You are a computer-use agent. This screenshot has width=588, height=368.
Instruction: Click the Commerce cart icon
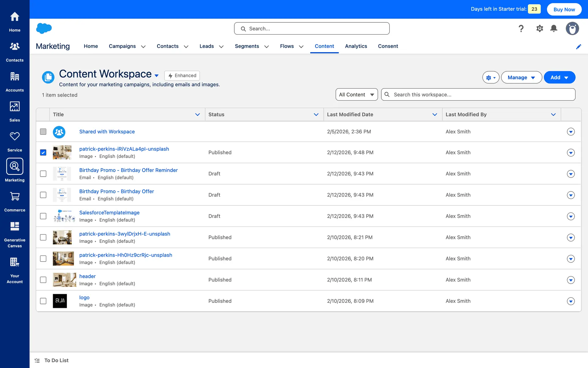pos(15,197)
